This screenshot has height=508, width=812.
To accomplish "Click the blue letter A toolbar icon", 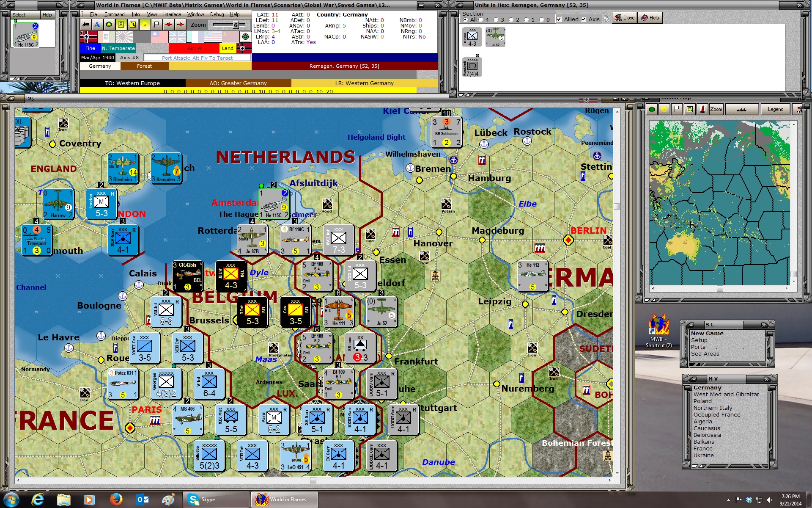I will 97,25.
